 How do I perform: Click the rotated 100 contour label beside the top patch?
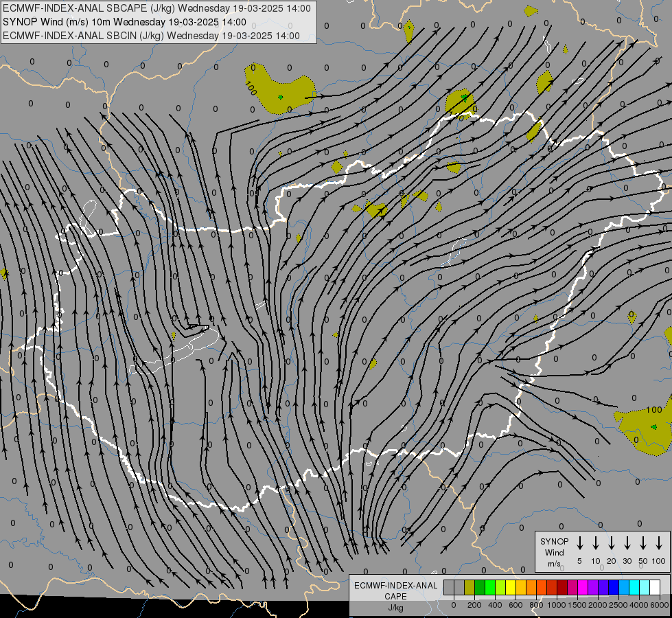[x=251, y=89]
